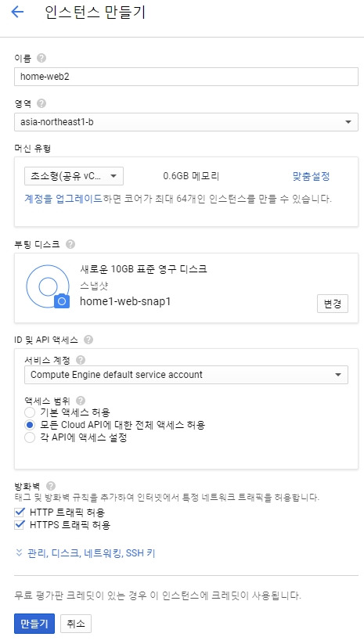Open help icon beside 서비스 계정
This screenshot has width=364, height=644.
click(x=81, y=360)
